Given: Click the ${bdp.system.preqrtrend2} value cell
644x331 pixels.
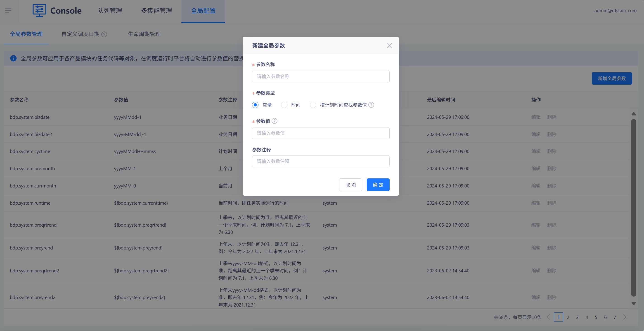Looking at the screenshot, I should point(141,271).
